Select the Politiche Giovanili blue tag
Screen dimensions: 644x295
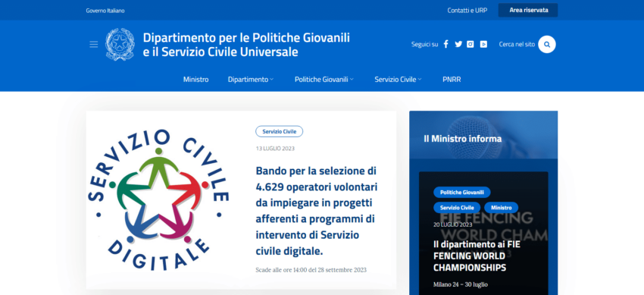click(462, 193)
